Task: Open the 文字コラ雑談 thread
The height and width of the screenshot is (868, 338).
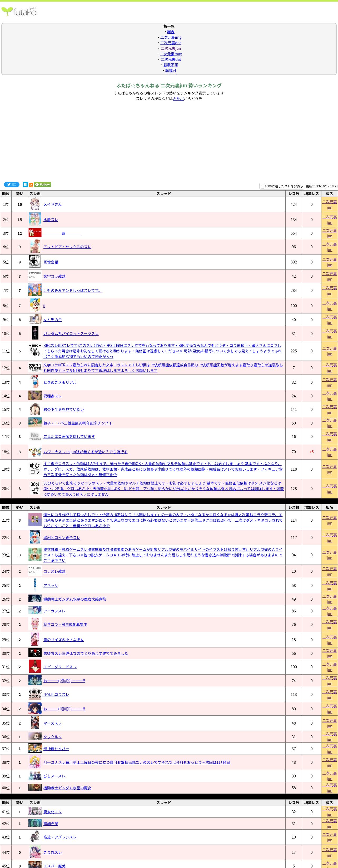Action: point(54,276)
